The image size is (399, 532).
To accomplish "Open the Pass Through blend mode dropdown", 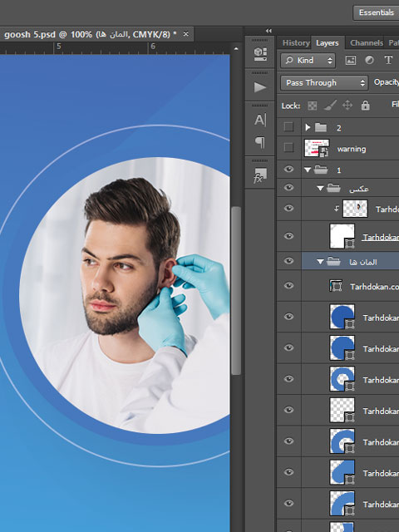I will coord(324,83).
